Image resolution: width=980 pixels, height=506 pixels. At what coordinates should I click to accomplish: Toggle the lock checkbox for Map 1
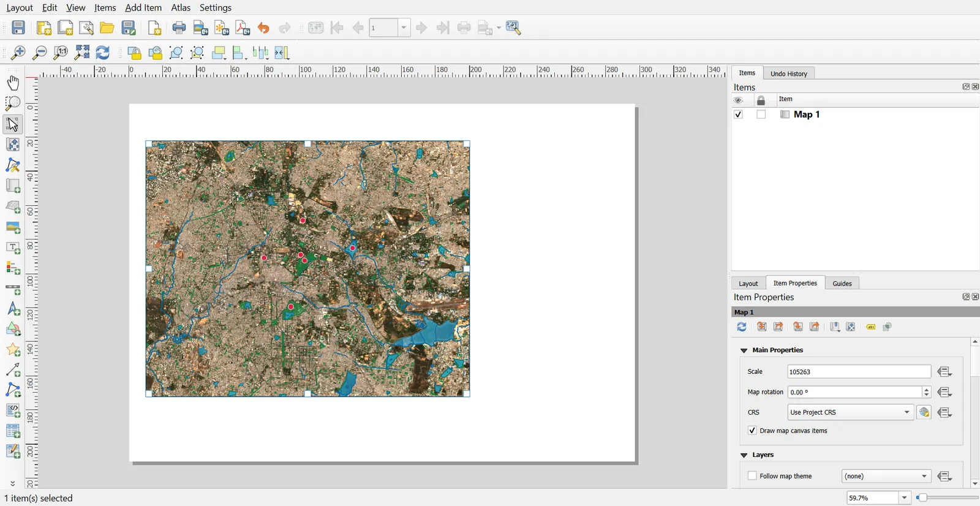coord(761,115)
